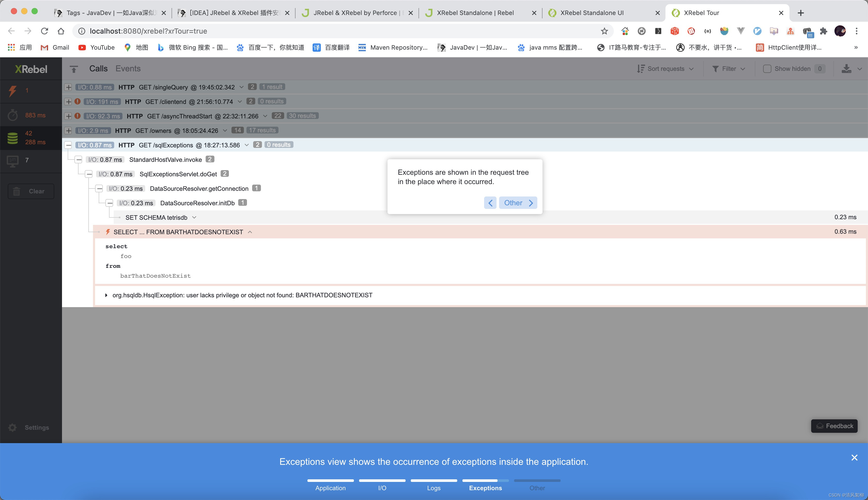Switch to the Events tab
The image size is (868, 500).
click(x=128, y=69)
